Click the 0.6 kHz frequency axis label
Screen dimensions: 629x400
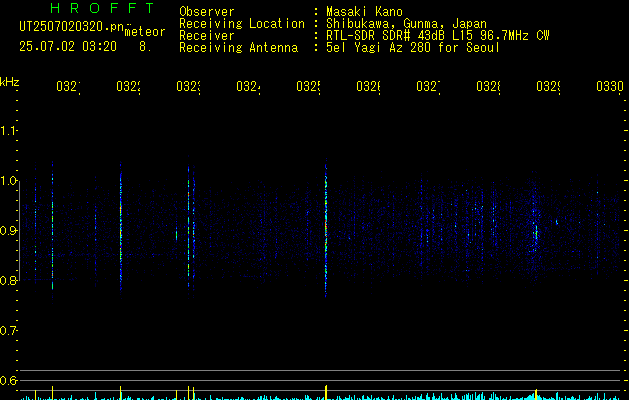(x=8, y=380)
